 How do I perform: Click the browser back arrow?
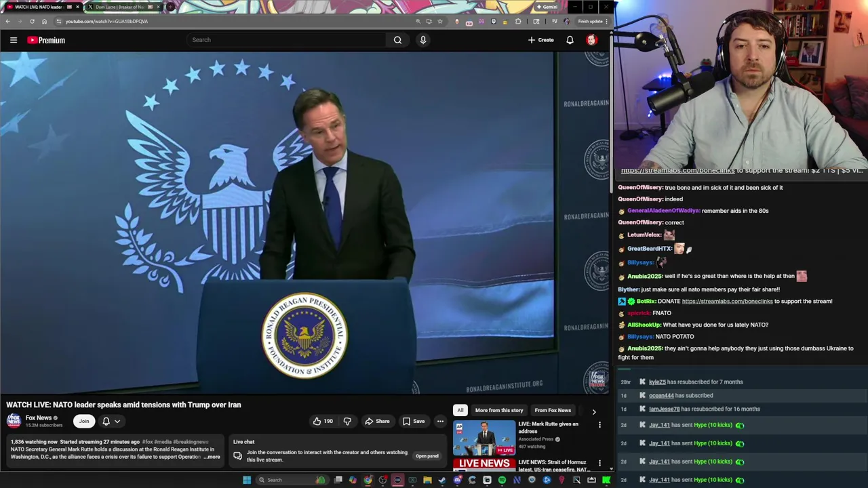[7, 21]
